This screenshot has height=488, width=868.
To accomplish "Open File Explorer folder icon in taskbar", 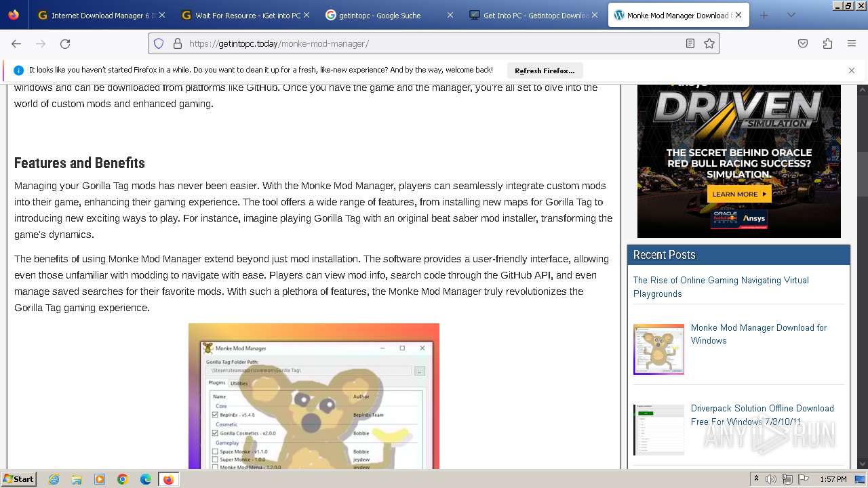I will pyautogui.click(x=77, y=479).
